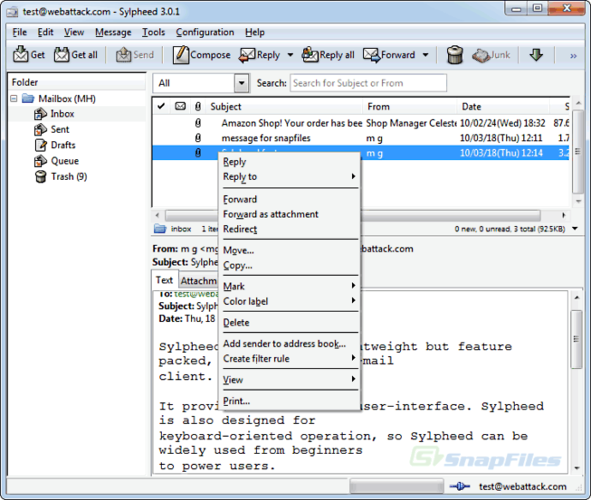Image resolution: width=591 pixels, height=500 pixels.
Task: Open the Help menu
Action: pos(255,32)
